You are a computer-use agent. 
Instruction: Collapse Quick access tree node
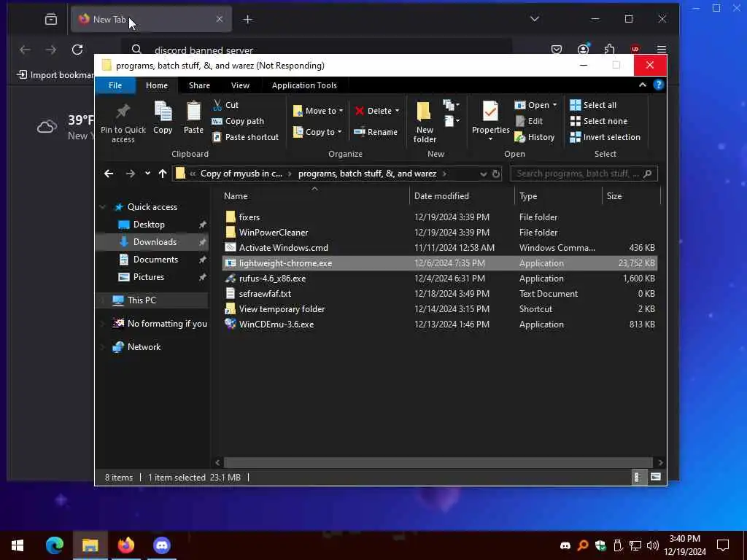coord(102,207)
